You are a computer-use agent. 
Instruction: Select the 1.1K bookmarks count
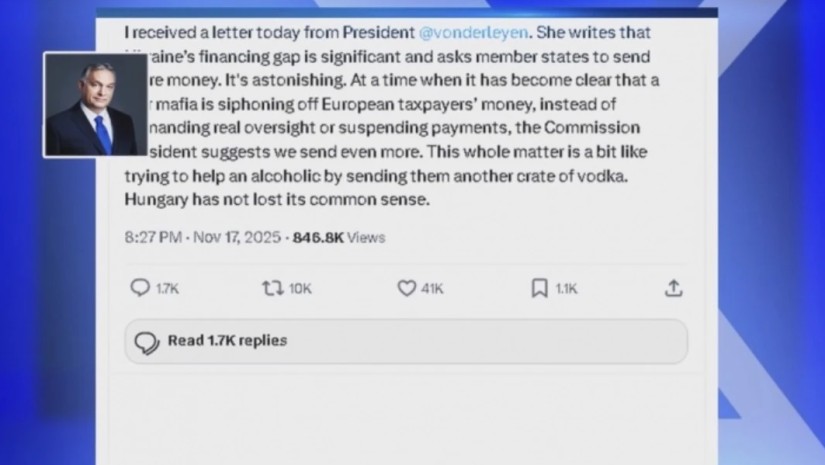[x=566, y=289]
